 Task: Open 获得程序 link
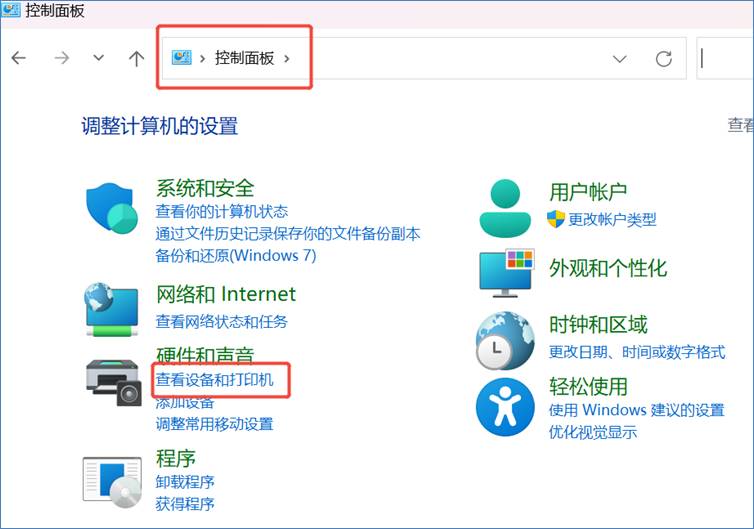[185, 504]
